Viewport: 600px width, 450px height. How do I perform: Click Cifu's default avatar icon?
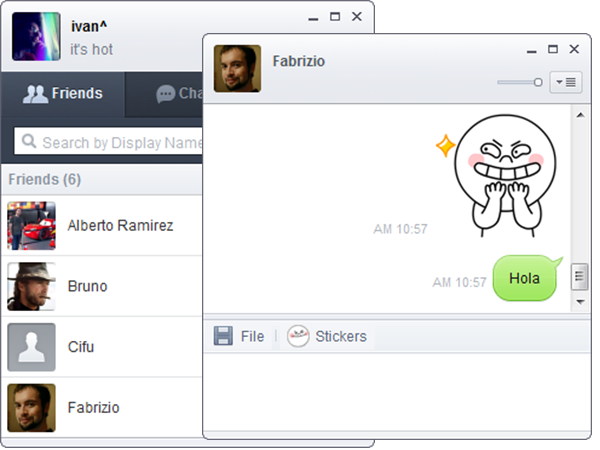coord(31,347)
